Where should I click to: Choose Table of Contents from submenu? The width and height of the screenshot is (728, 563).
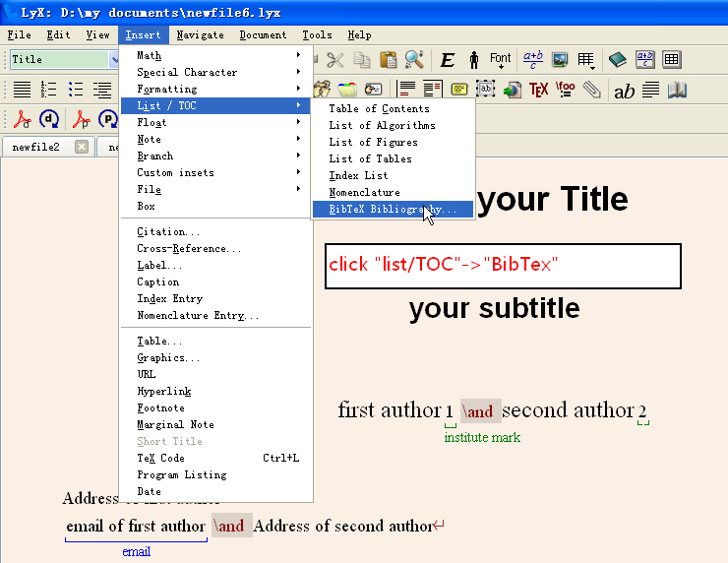tap(394, 108)
